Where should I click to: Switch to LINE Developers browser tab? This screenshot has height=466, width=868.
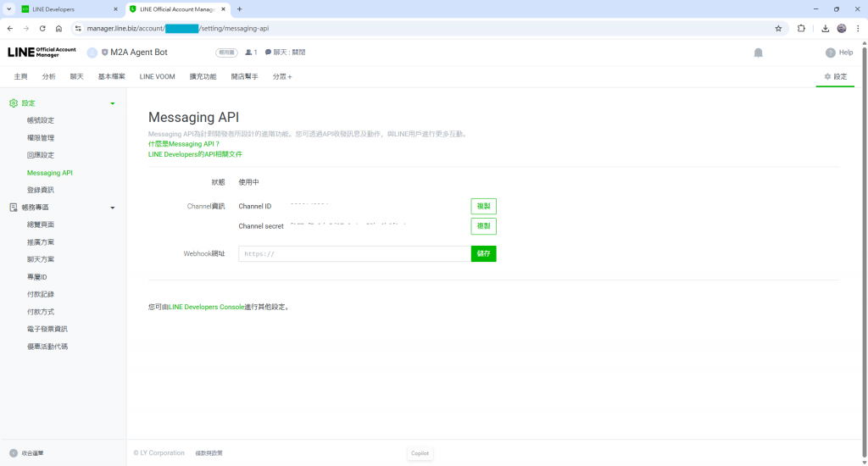69,8
